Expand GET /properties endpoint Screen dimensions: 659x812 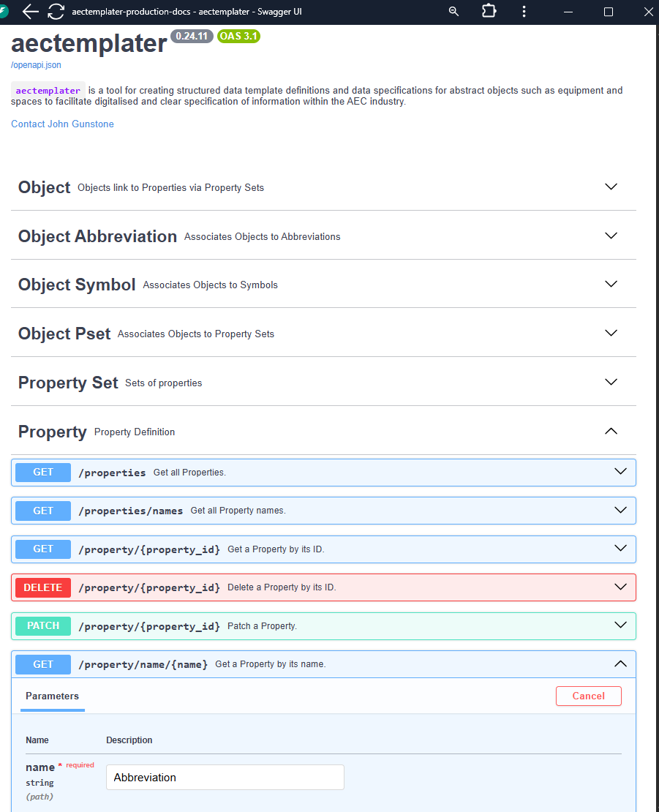[x=621, y=472]
